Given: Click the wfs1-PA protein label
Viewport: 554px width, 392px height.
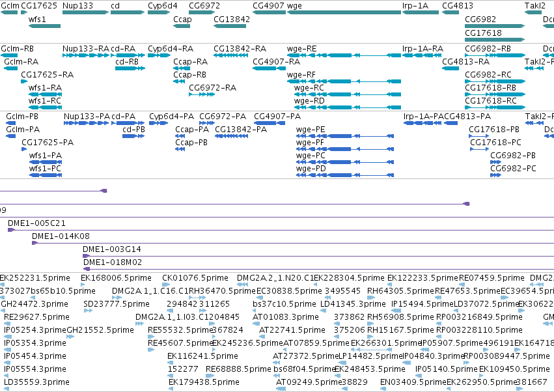Looking at the screenshot, I should (x=46, y=156).
